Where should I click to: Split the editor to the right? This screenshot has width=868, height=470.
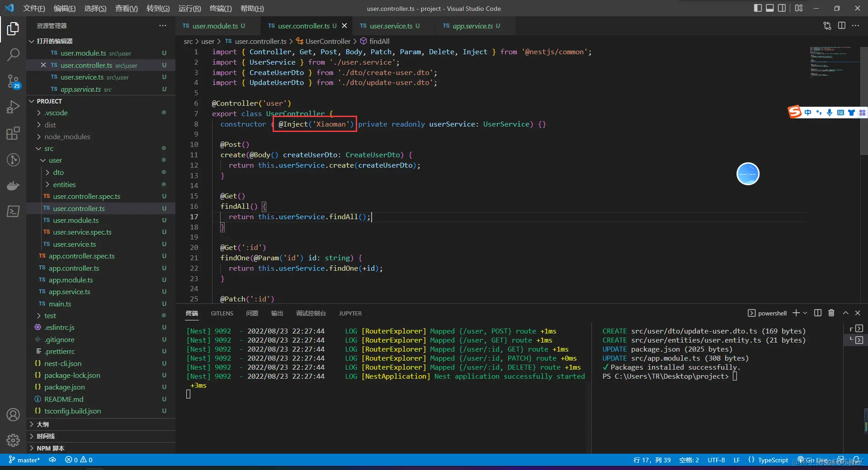(841, 26)
